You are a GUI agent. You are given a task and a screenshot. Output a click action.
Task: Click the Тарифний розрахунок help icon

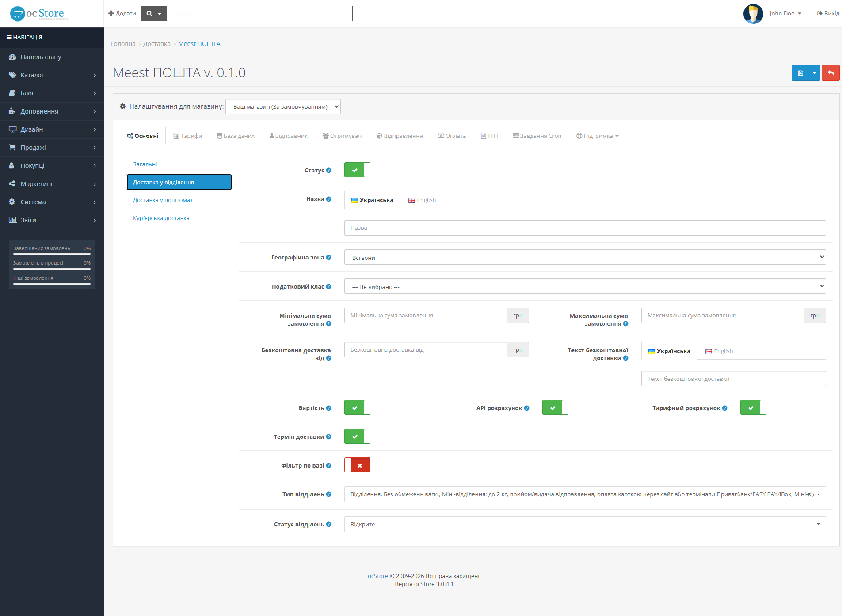coord(724,408)
